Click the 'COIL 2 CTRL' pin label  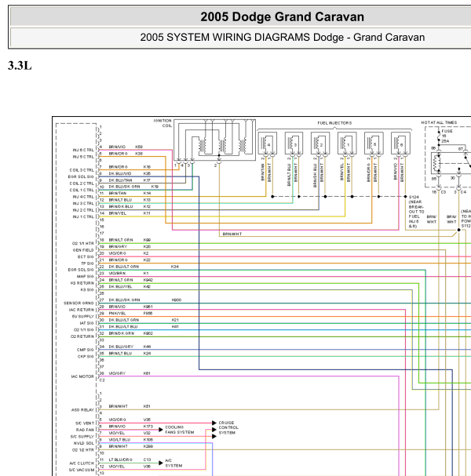coord(82,183)
